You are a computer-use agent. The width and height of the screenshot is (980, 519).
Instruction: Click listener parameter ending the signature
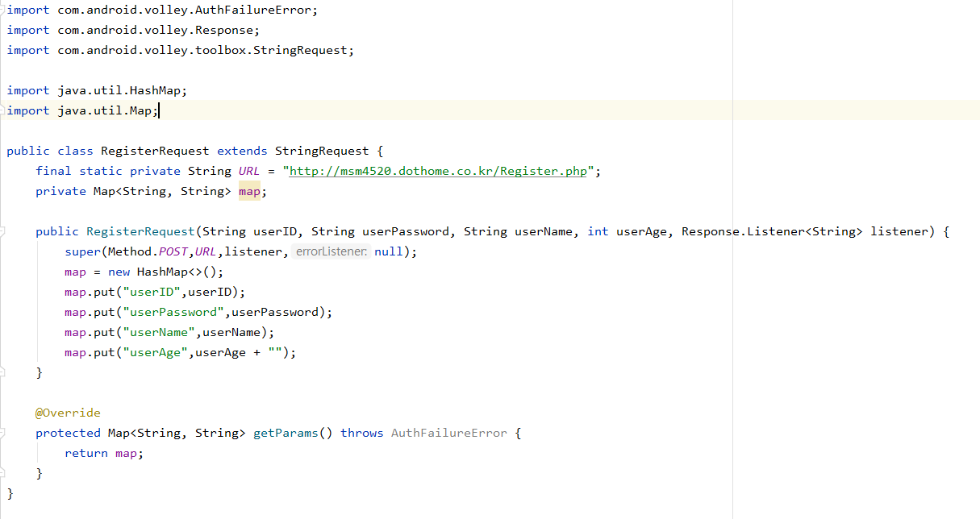899,231
